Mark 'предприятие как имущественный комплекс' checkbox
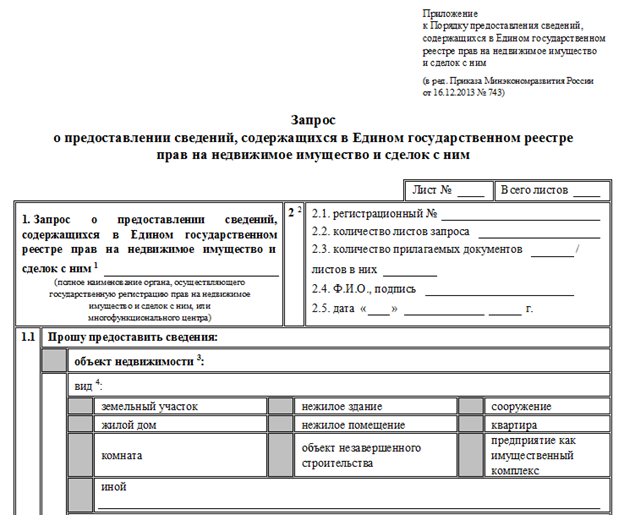Image resolution: width=624 pixels, height=515 pixels. point(471,455)
